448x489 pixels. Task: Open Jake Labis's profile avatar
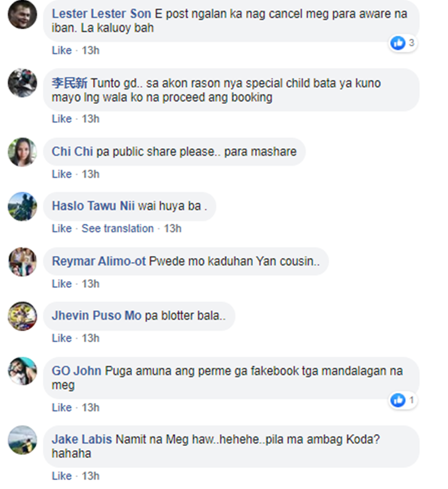pos(22,440)
